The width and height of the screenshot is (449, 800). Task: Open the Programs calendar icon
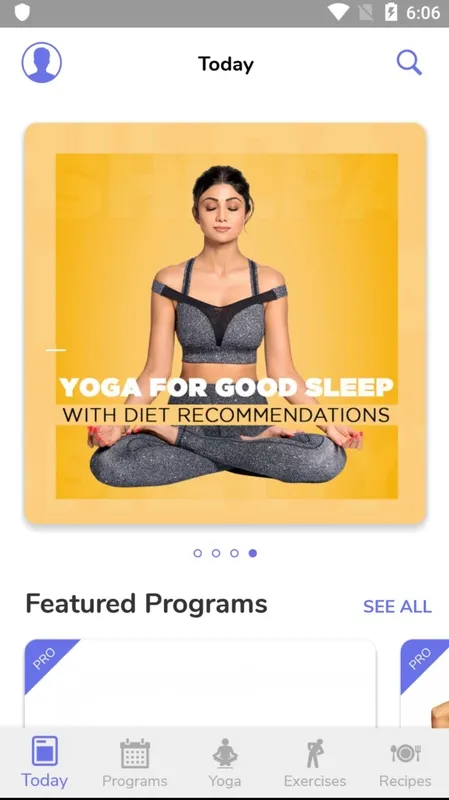pyautogui.click(x=135, y=753)
